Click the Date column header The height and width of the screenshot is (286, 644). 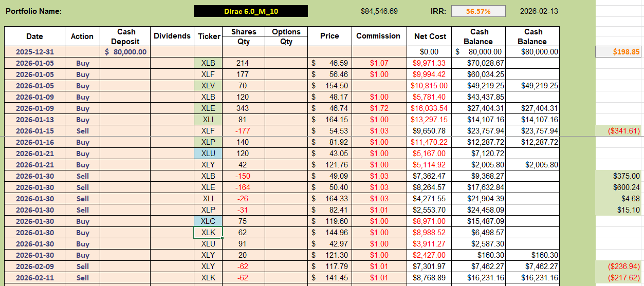tap(34, 36)
